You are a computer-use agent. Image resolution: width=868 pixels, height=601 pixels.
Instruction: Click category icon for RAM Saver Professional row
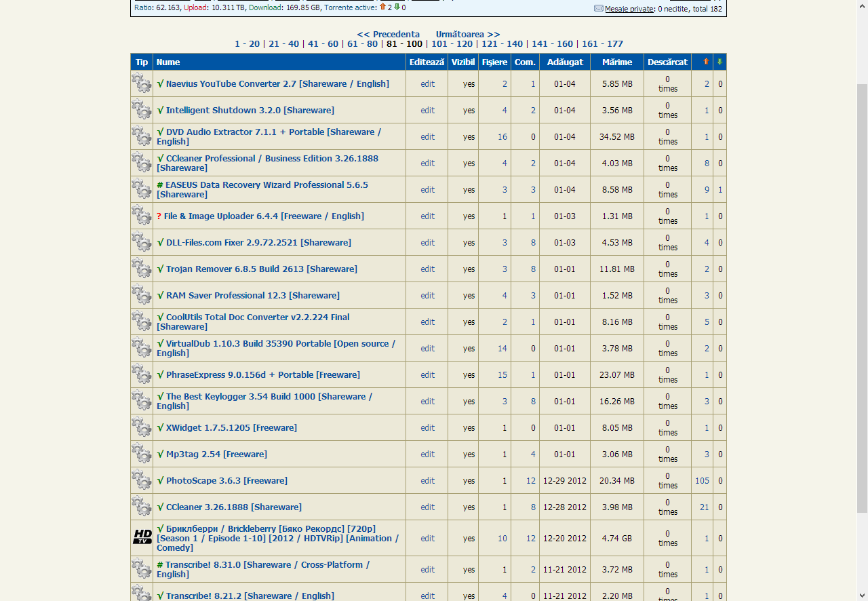pyautogui.click(x=142, y=295)
